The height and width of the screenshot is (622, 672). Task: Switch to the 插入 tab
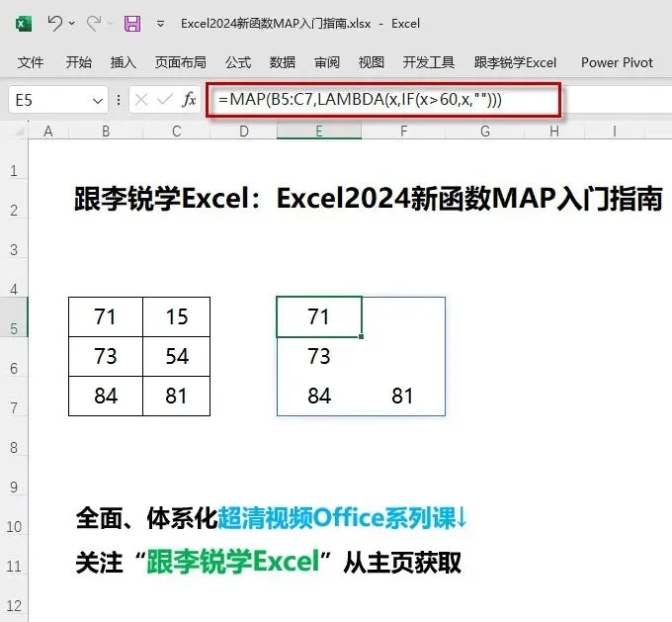click(x=123, y=62)
